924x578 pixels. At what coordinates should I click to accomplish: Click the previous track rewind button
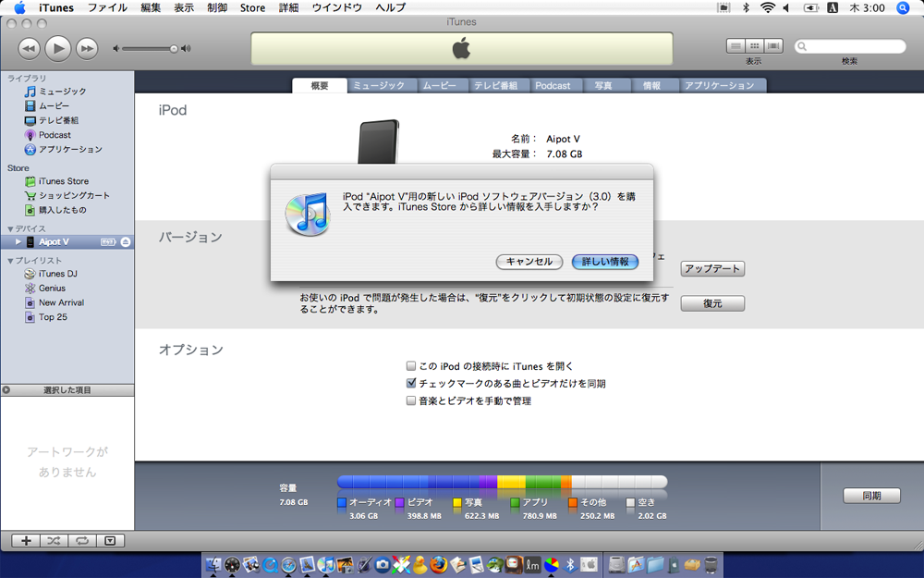[29, 48]
